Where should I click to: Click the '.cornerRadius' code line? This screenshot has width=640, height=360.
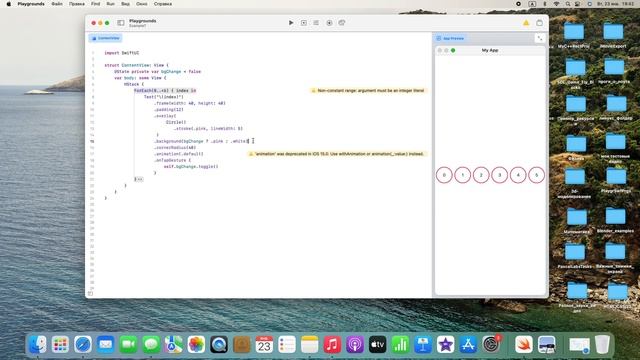pyautogui.click(x=175, y=147)
